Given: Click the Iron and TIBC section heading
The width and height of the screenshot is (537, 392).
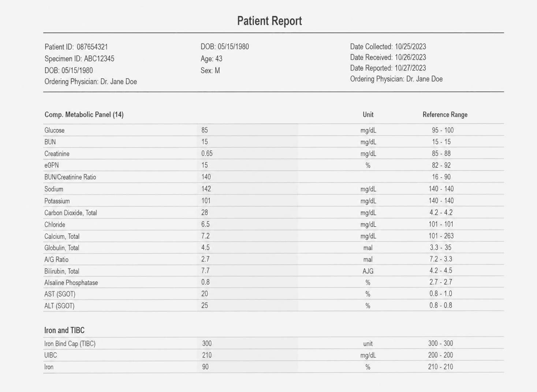Looking at the screenshot, I should [x=64, y=330].
